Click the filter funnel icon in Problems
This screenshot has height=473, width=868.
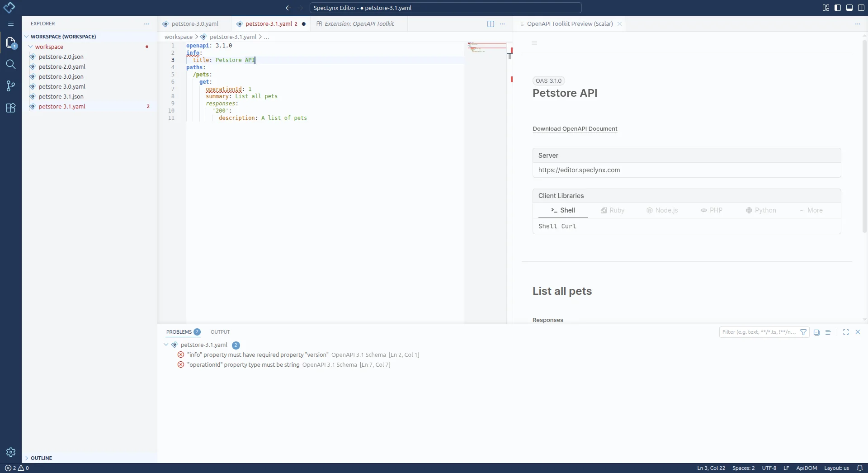click(x=803, y=332)
